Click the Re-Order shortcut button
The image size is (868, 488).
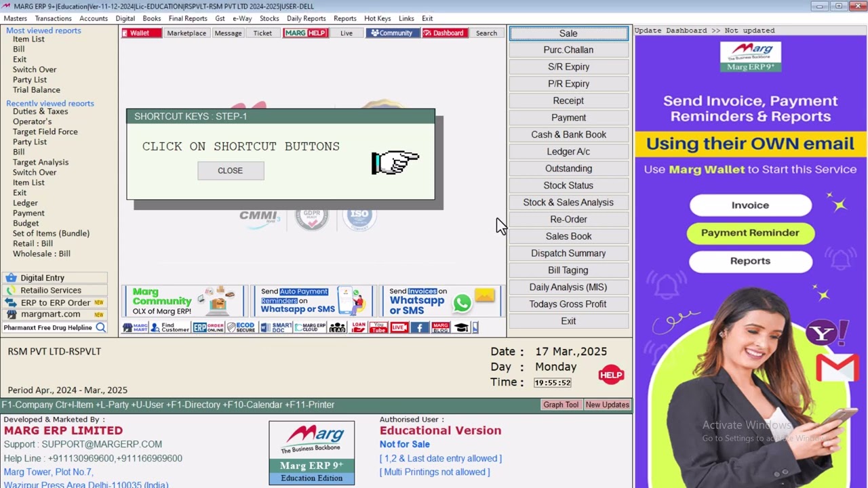[x=568, y=220]
